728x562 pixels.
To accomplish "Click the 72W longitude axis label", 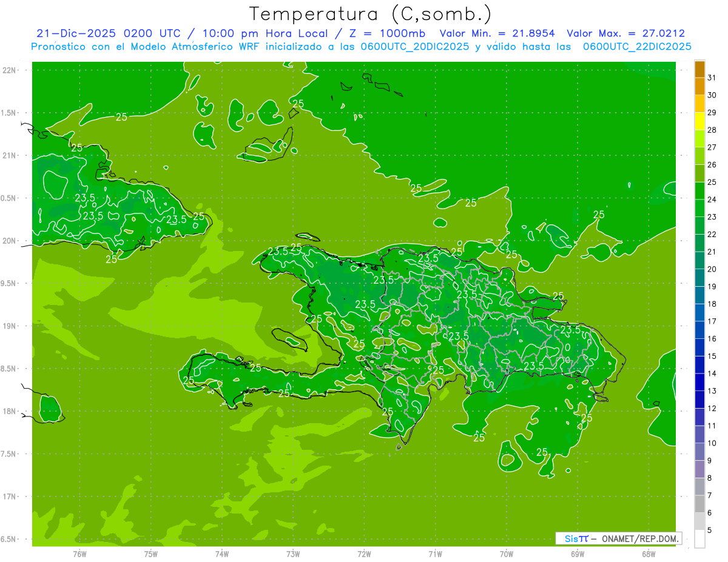I will coord(364,555).
